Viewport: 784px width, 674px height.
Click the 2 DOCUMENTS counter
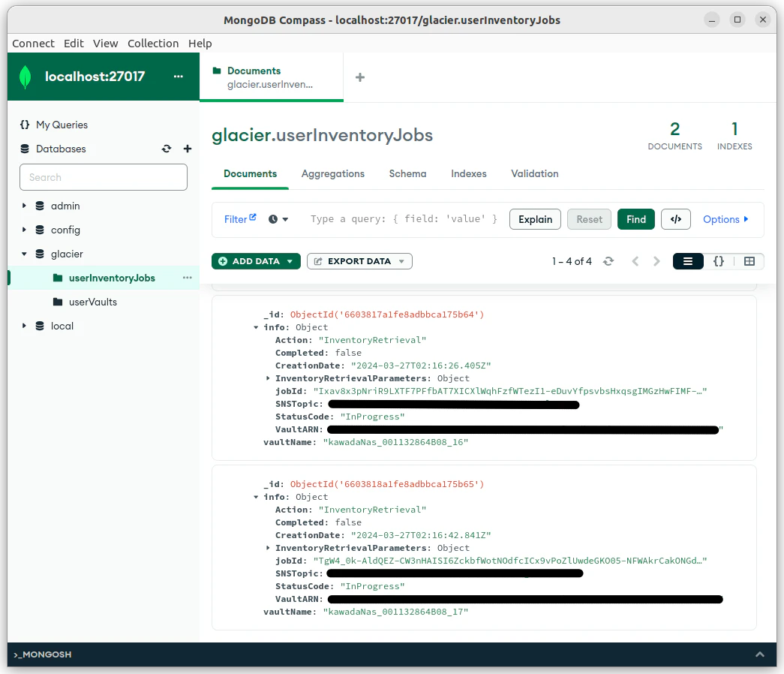pyautogui.click(x=674, y=136)
